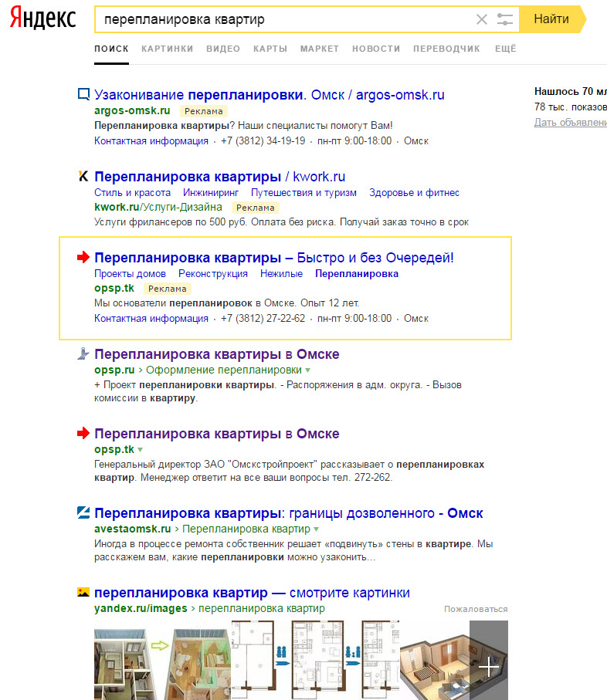
Task: Click kwork.ru/Услуги-Дизайна URL
Action: point(158,207)
